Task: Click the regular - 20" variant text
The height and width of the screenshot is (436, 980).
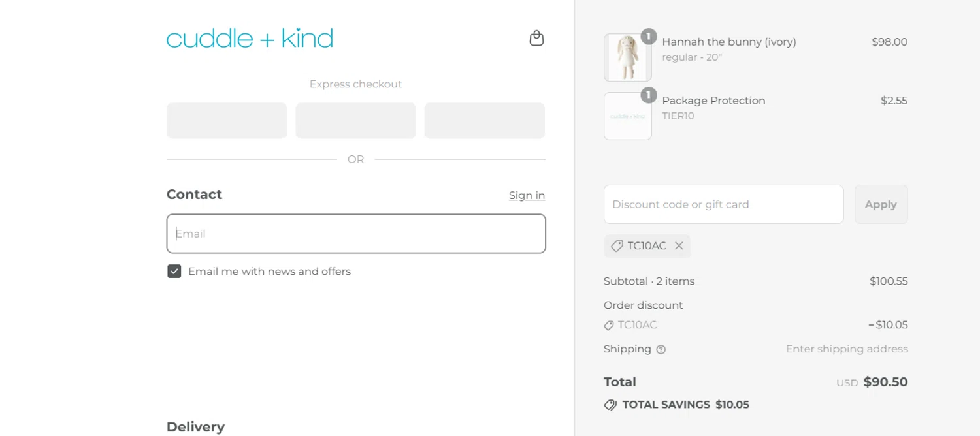Action: (x=692, y=57)
